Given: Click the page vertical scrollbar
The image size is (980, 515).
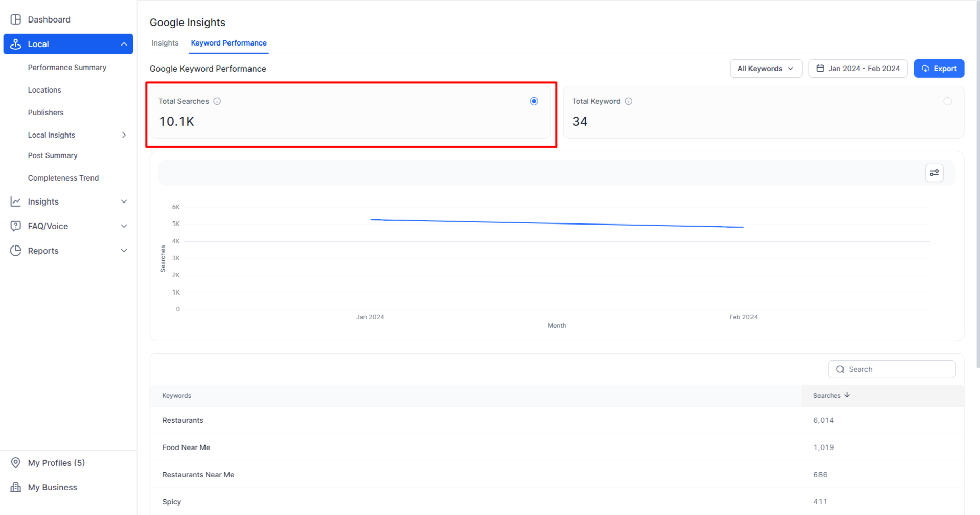Looking at the screenshot, I should pyautogui.click(x=977, y=184).
